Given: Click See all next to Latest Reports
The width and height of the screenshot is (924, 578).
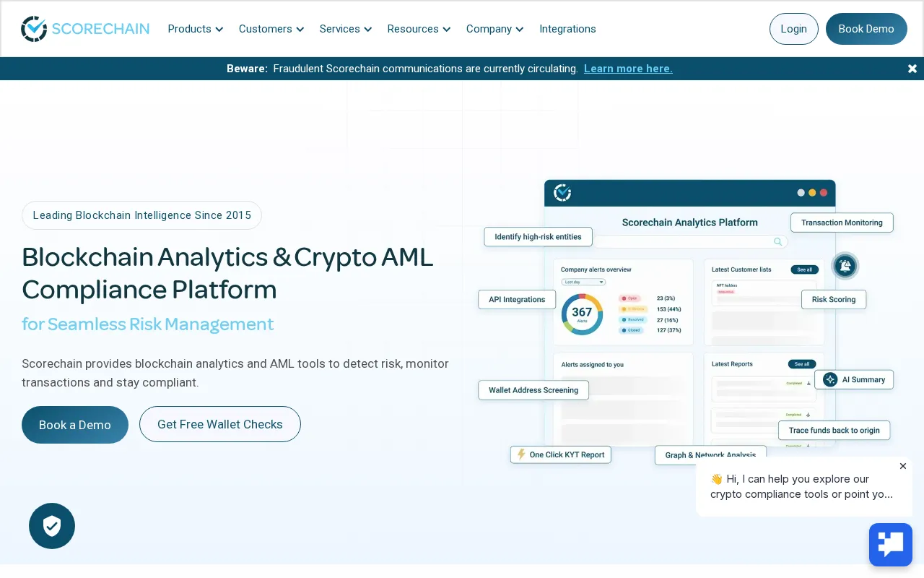Looking at the screenshot, I should (803, 364).
